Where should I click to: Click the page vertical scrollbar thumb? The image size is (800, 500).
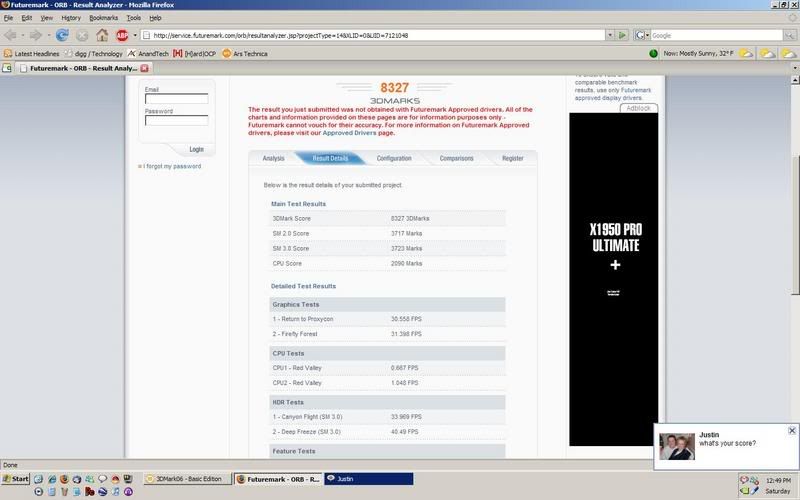pyautogui.click(x=795, y=224)
